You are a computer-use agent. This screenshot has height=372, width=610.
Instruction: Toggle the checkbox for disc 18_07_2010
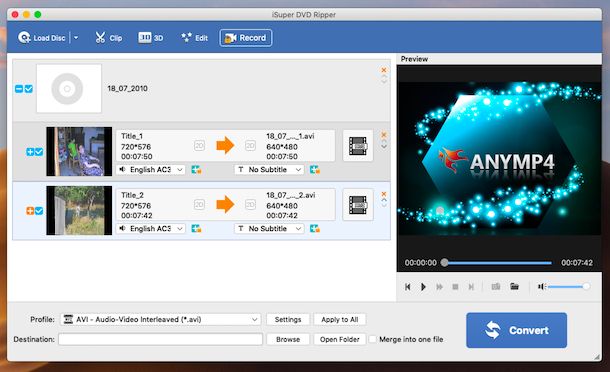point(29,89)
